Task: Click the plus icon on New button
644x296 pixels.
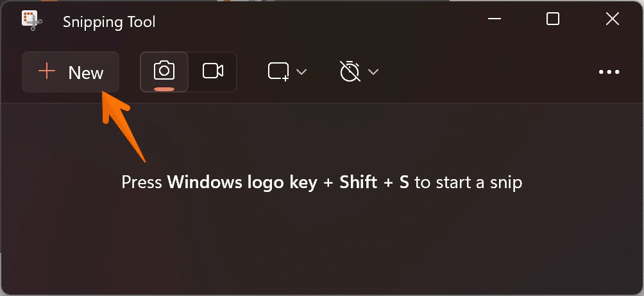Action: [x=47, y=72]
